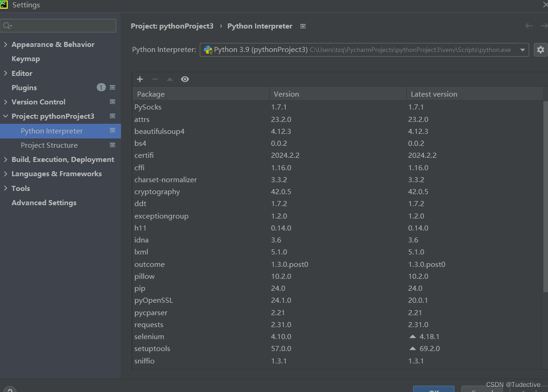The width and height of the screenshot is (548, 392).
Task: Click the plus icon to install a package
Action: pyautogui.click(x=140, y=79)
